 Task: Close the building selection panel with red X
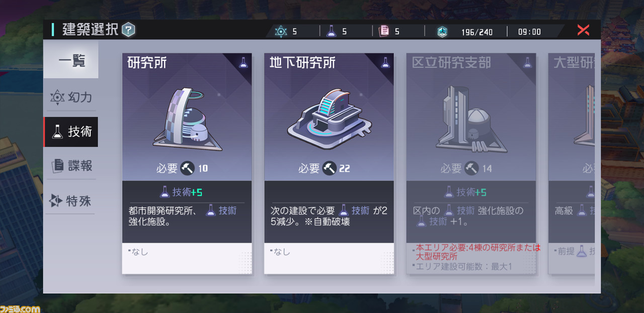tap(583, 30)
